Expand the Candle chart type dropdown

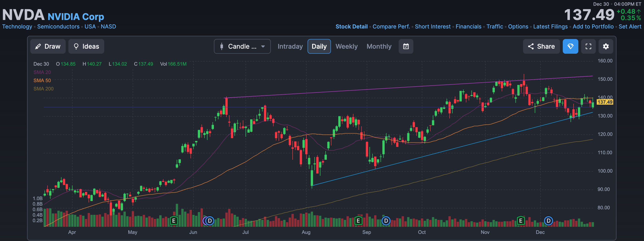point(242,46)
